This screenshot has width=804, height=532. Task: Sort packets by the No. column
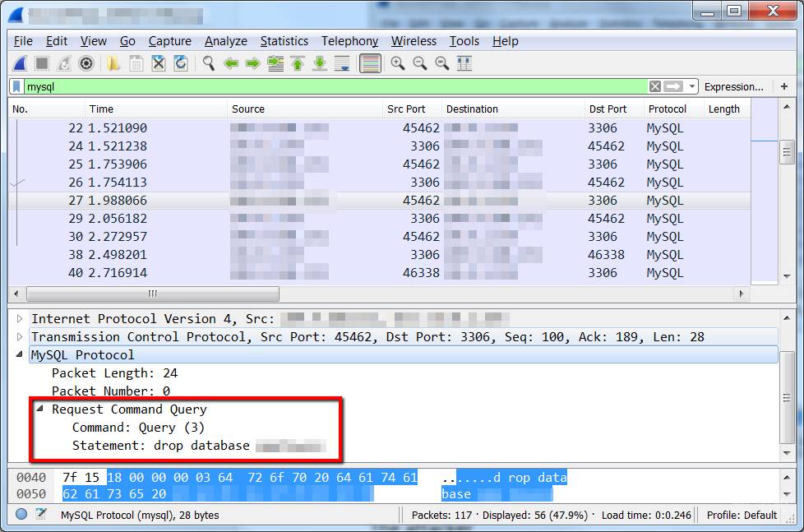[46, 109]
